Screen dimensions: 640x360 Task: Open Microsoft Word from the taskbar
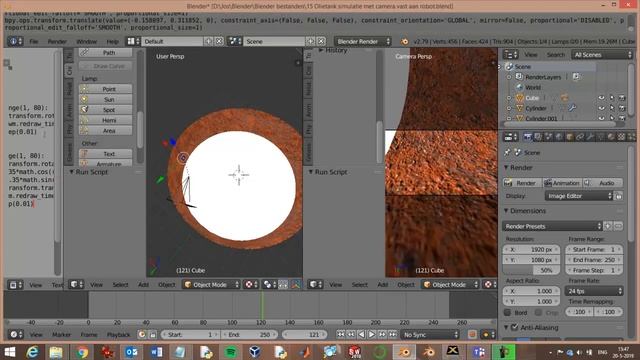coord(156,352)
